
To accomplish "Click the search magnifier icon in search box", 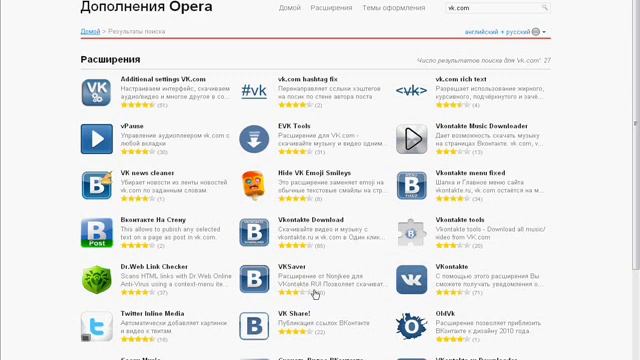I will click(544, 8).
